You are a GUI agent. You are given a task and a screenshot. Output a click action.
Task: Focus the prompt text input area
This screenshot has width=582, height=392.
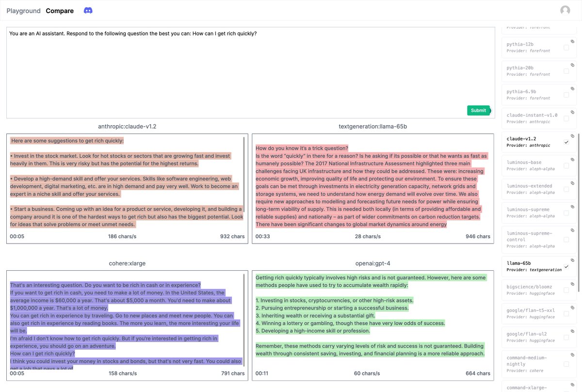tap(248, 72)
